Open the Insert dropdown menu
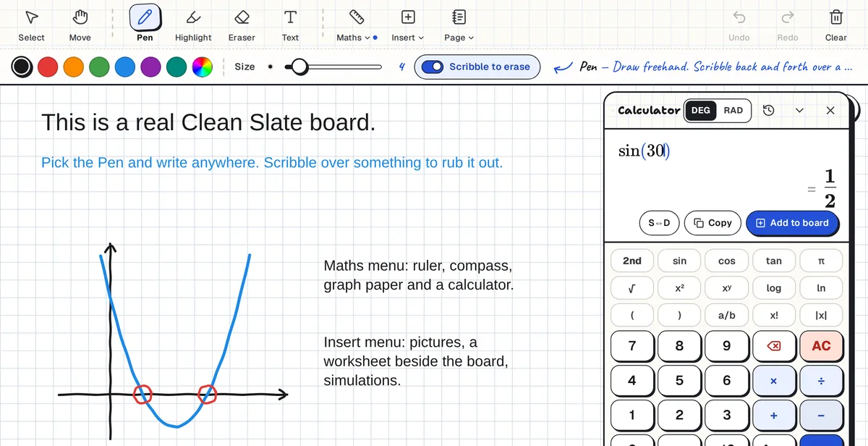Image resolution: width=868 pixels, height=446 pixels. coord(408,25)
